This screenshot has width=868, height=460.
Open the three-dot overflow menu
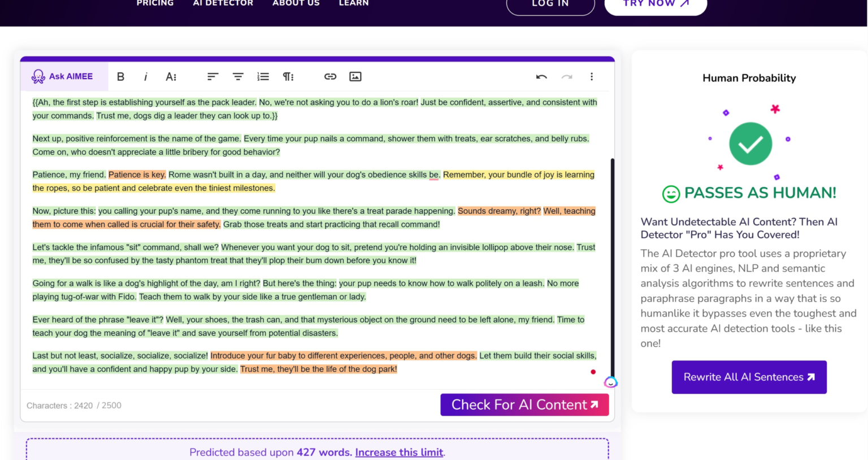point(592,76)
